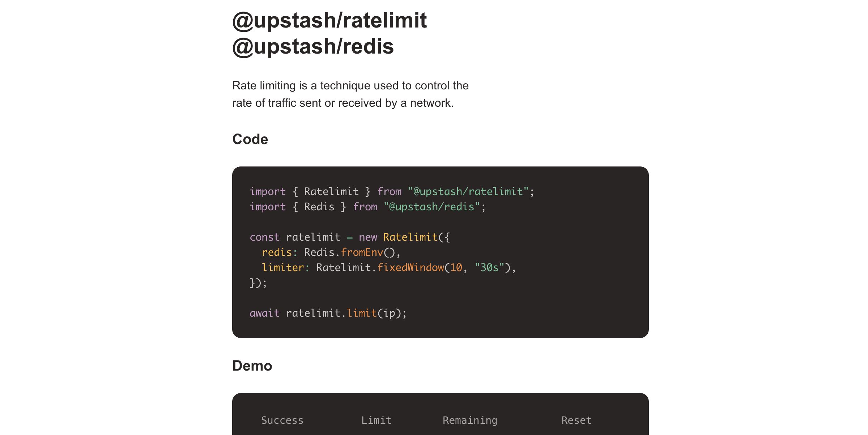
Task: Click the Demo section heading
Action: pos(252,366)
